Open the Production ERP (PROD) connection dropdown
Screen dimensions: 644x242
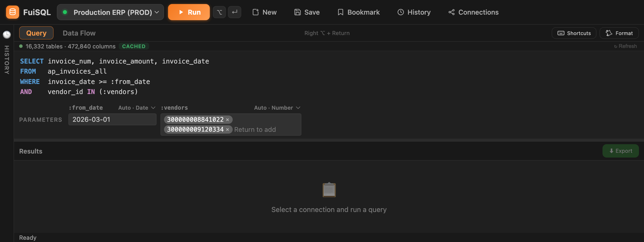pos(110,12)
